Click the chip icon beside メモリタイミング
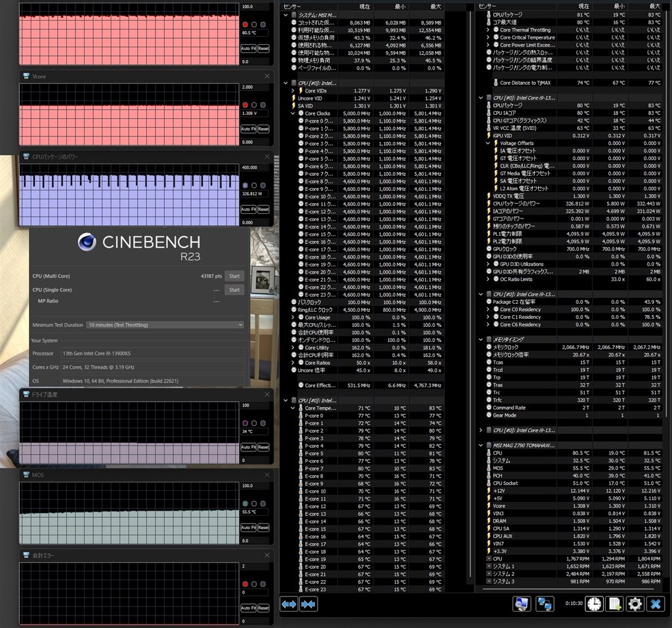 489,339
